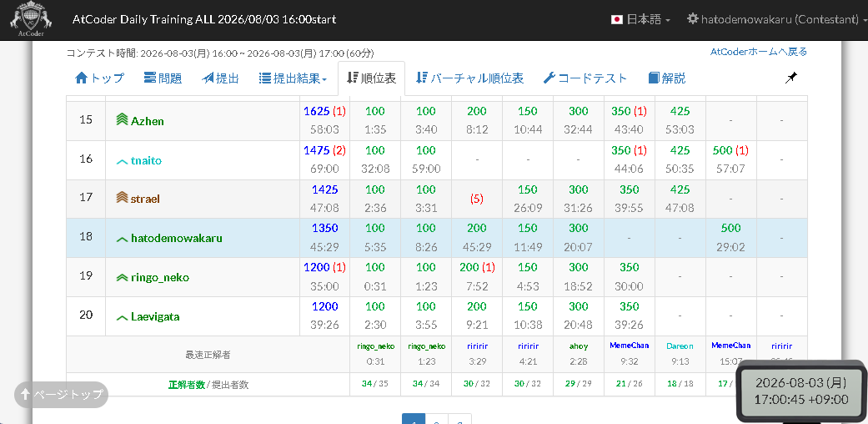
Task: Click the Japan flag icon
Action: tap(617, 19)
